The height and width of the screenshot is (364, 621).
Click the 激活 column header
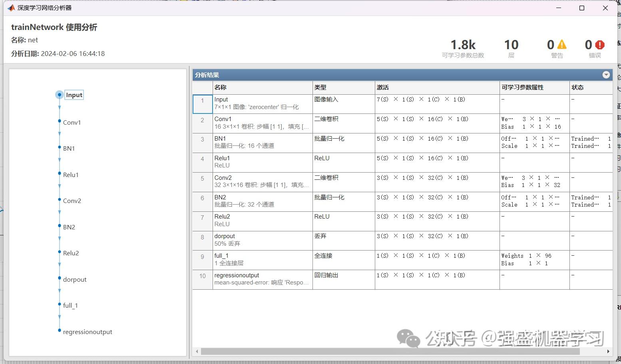[x=437, y=87]
